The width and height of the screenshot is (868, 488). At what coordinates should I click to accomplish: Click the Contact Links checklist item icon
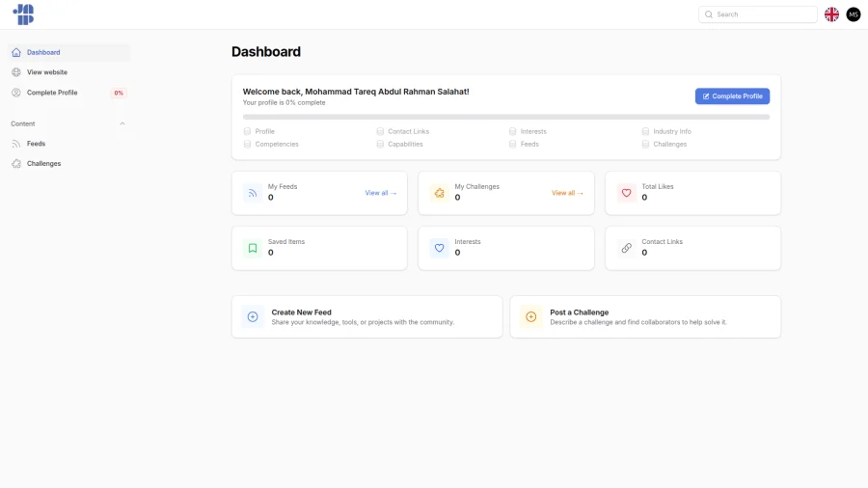coord(380,132)
